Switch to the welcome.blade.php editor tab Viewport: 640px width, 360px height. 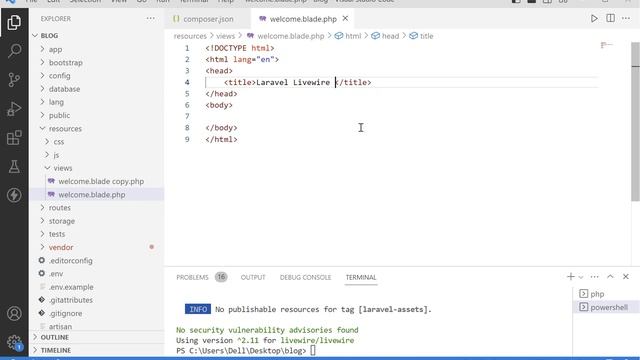(302, 19)
